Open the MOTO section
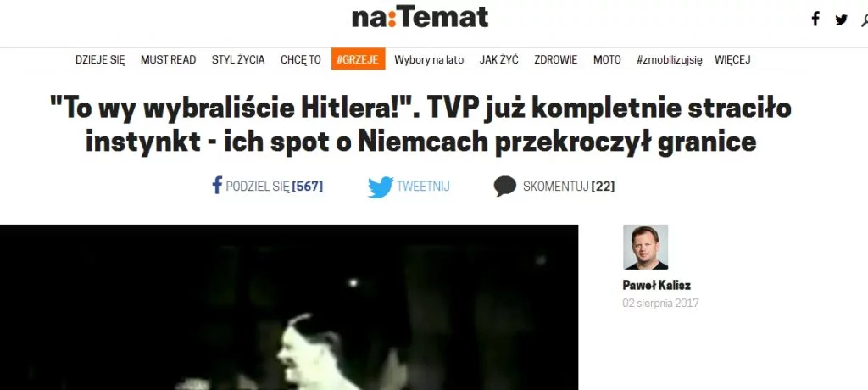 (x=607, y=60)
